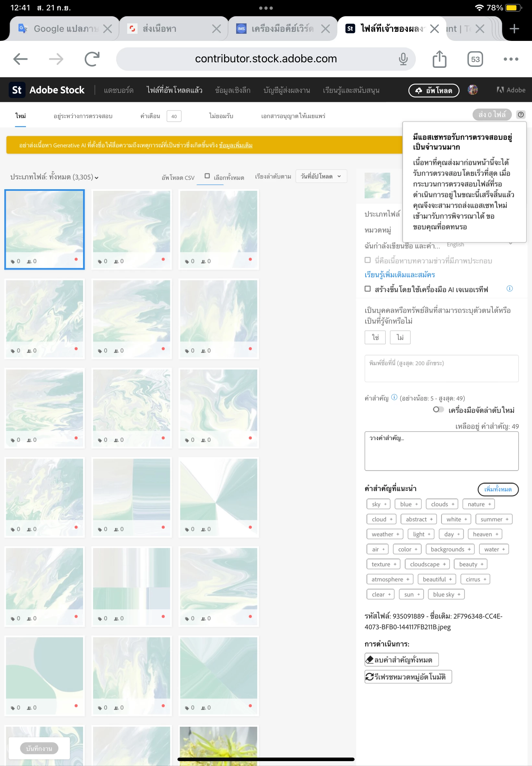Open the แดชบอร์ด menu item
The width and height of the screenshot is (532, 766).
tap(118, 90)
